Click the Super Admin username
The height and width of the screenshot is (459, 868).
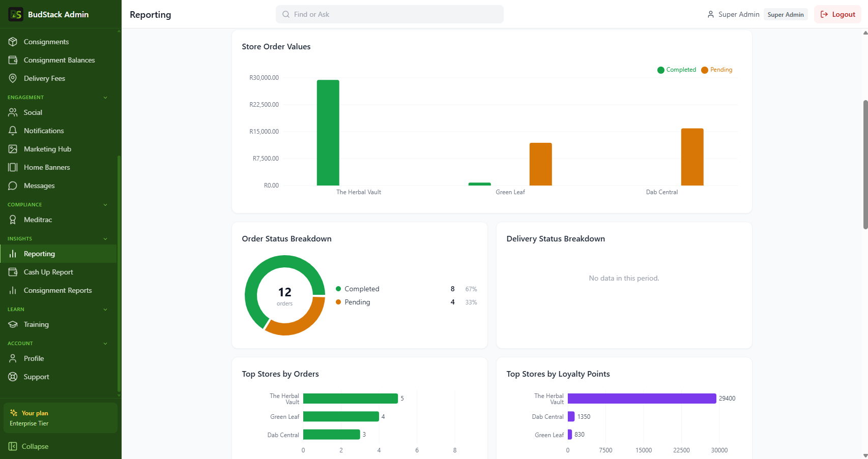click(739, 14)
